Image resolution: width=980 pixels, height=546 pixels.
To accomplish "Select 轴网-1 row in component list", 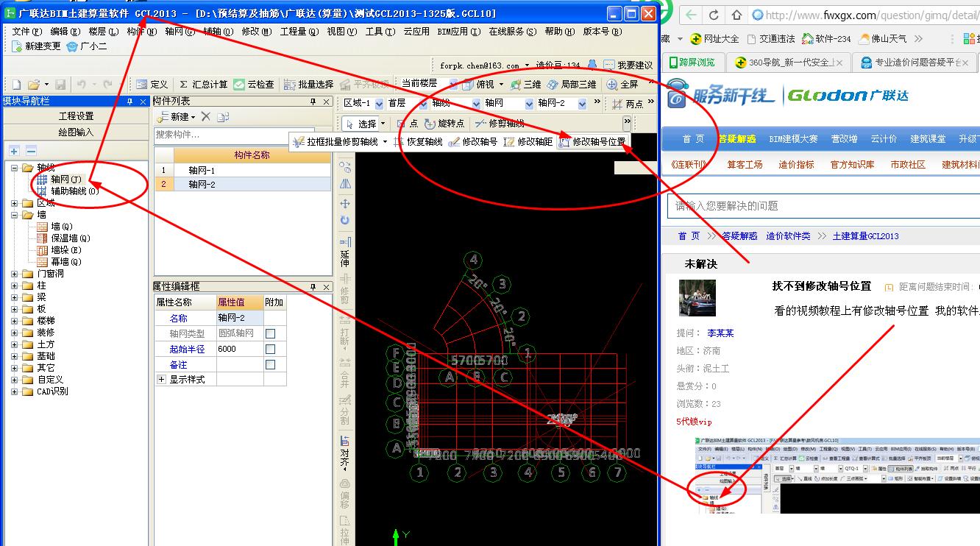I will [x=242, y=170].
